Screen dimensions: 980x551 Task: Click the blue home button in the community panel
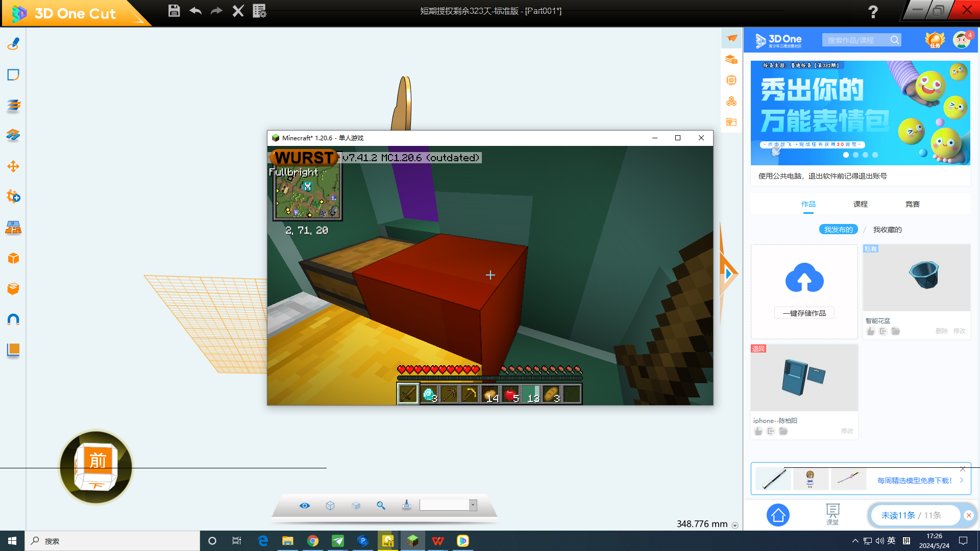click(778, 515)
